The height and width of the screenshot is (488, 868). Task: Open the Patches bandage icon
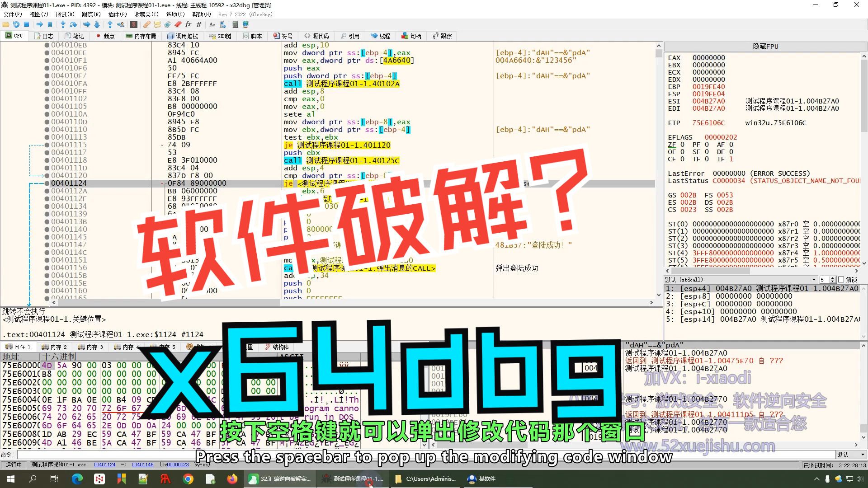coord(147,24)
